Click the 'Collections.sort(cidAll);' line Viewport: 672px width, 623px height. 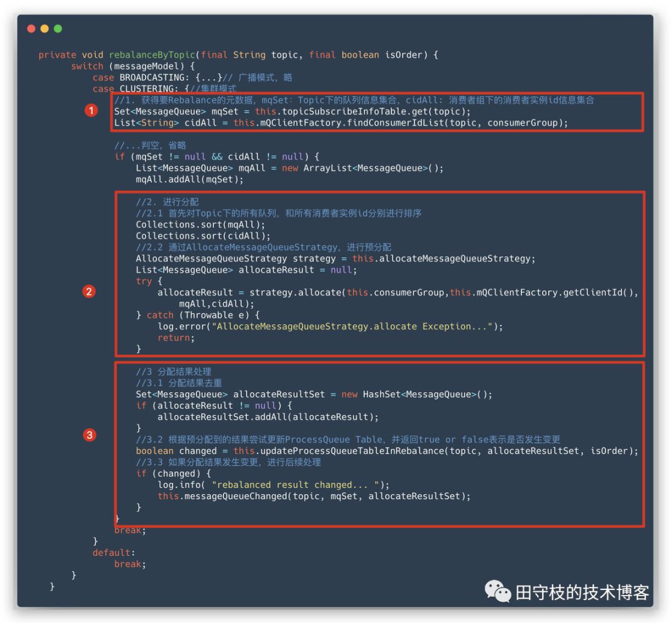pyautogui.click(x=203, y=236)
